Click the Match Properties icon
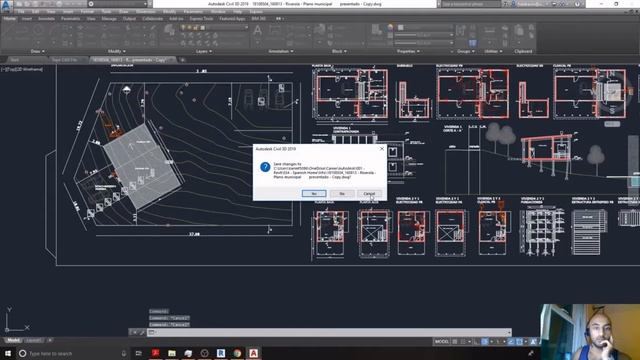This screenshot has height=360, width=640. point(376,29)
